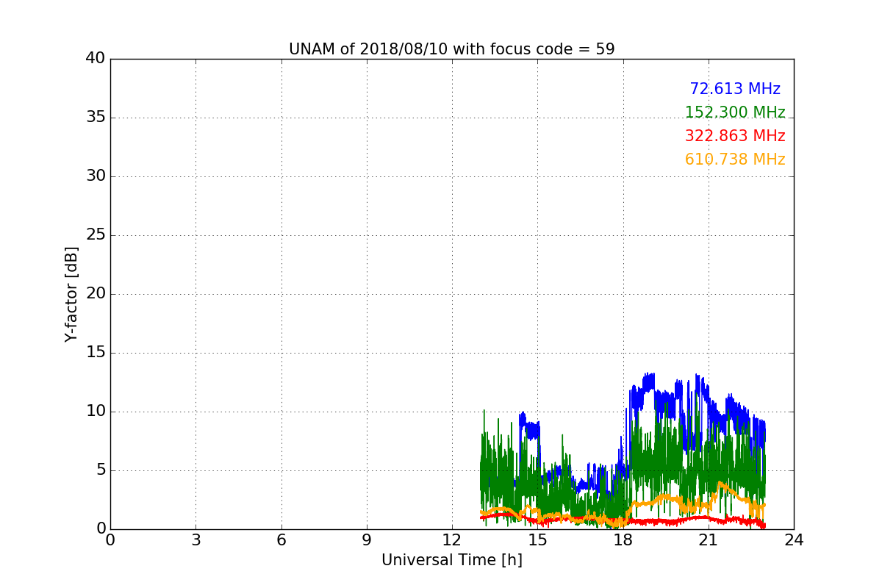The width and height of the screenshot is (882, 588).
Task: Click the x-axis tick label "18"
Action: (x=623, y=540)
